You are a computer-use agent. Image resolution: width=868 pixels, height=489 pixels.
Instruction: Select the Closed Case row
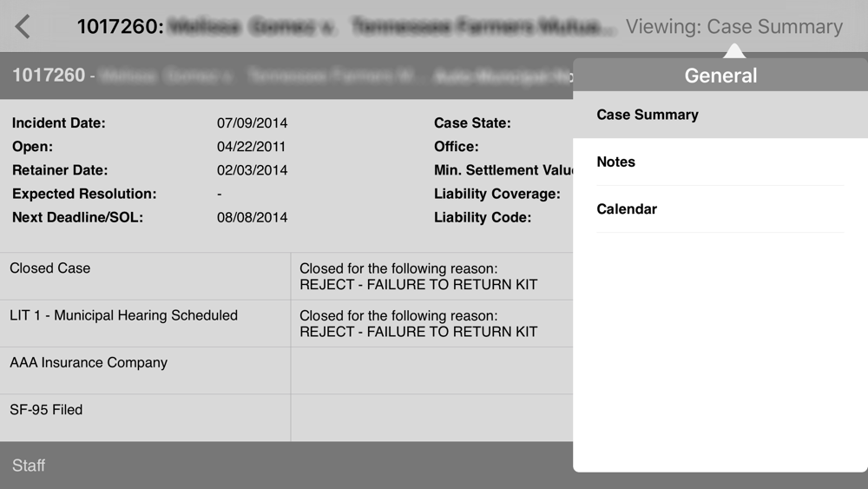pyautogui.click(x=145, y=276)
